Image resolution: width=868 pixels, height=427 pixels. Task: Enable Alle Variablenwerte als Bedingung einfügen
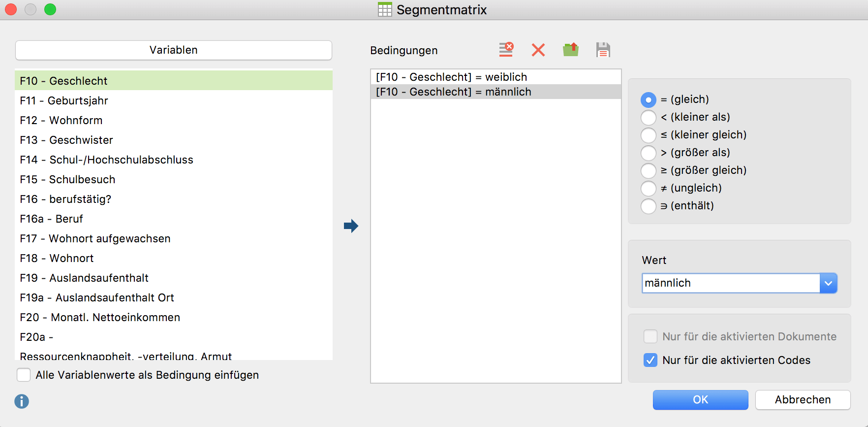(24, 375)
